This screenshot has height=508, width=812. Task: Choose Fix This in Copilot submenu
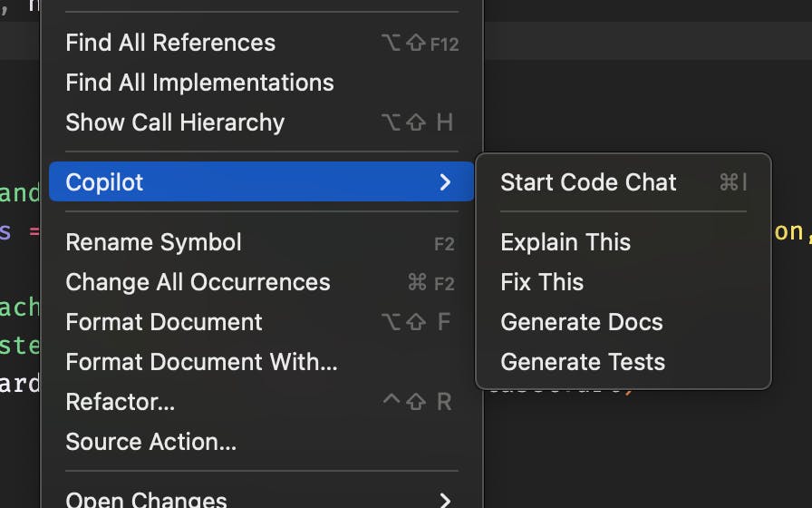(623, 282)
